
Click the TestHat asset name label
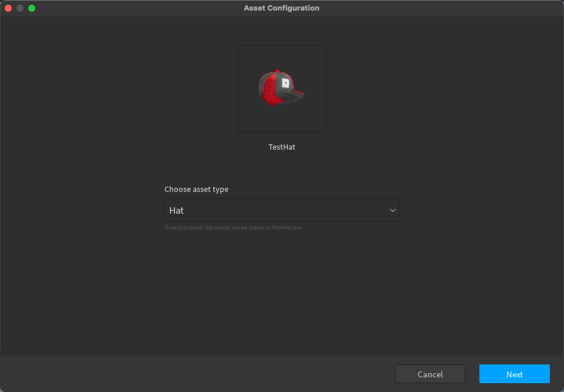pos(281,147)
